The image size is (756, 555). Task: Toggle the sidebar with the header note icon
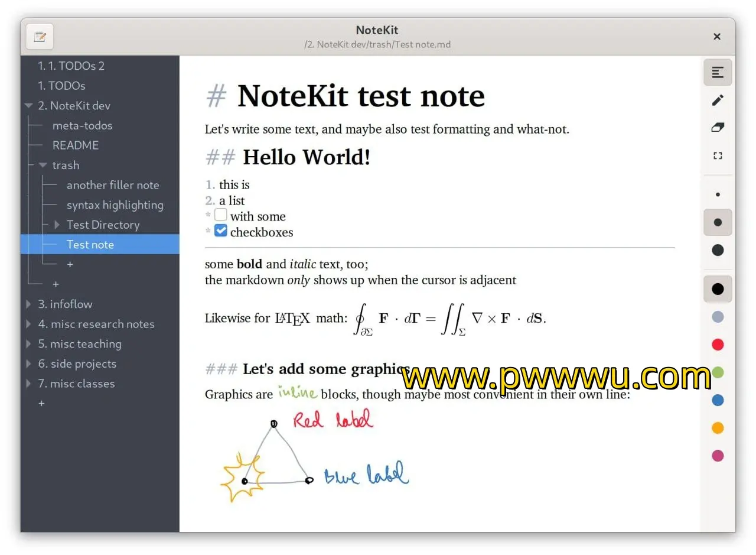(x=40, y=37)
